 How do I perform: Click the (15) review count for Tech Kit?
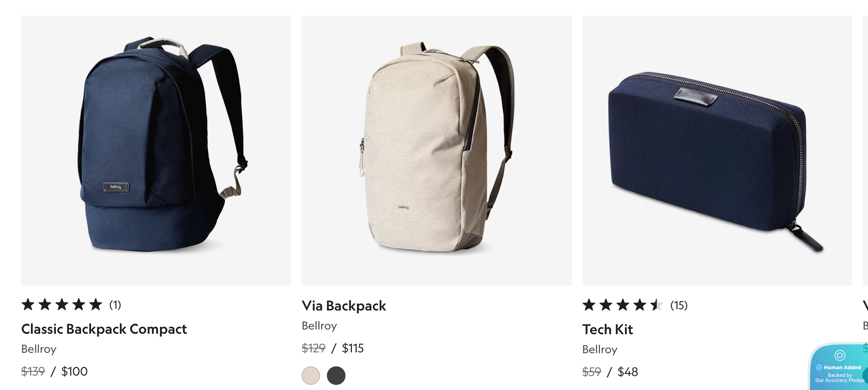point(679,305)
